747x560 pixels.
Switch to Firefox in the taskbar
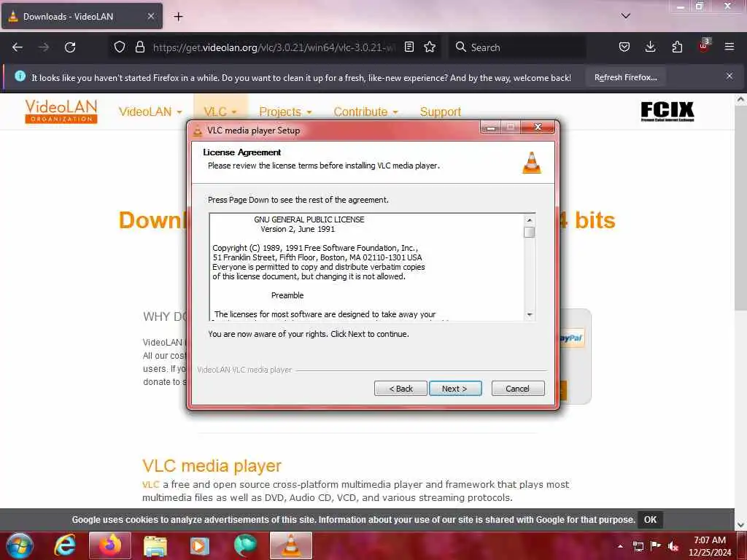point(109,545)
